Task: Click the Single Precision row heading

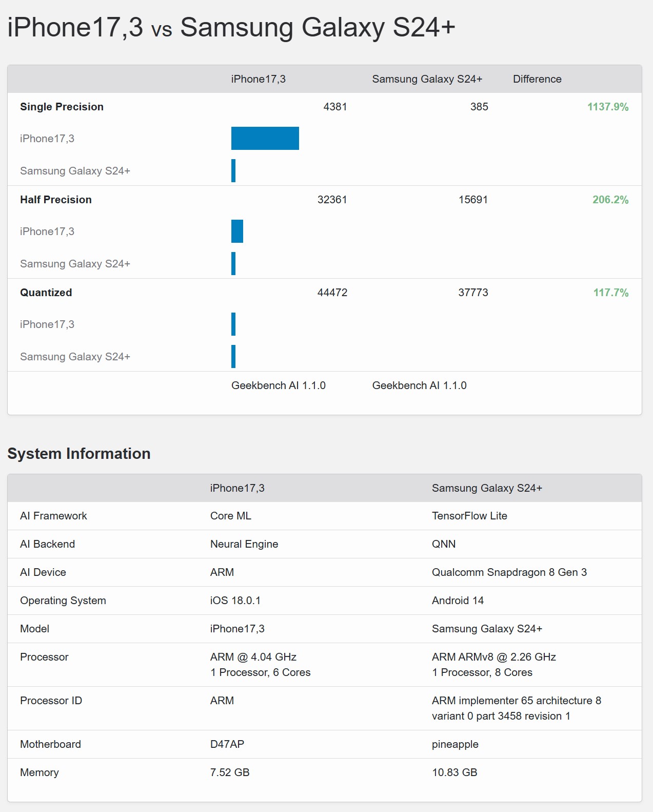Action: (x=62, y=107)
